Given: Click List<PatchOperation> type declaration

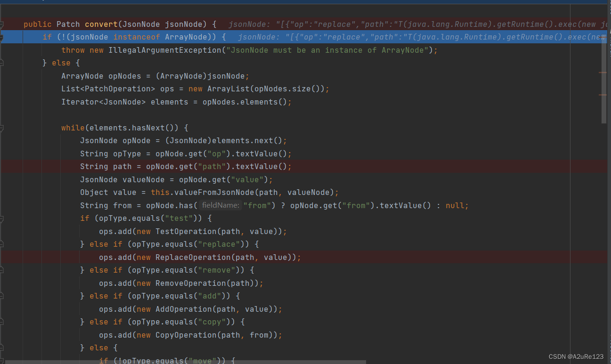Looking at the screenshot, I should tap(108, 89).
